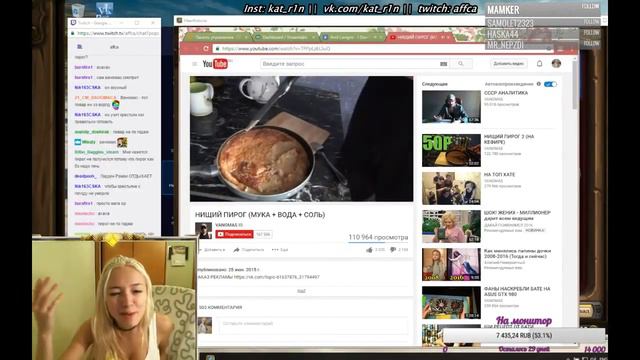Click the padlock icon in the YouTube address bar
640x360 pixels.
click(x=218, y=49)
